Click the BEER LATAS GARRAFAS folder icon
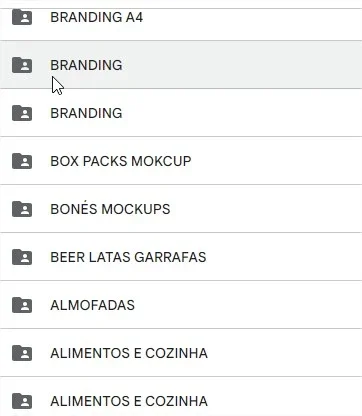The height and width of the screenshot is (416, 362). coord(22,257)
